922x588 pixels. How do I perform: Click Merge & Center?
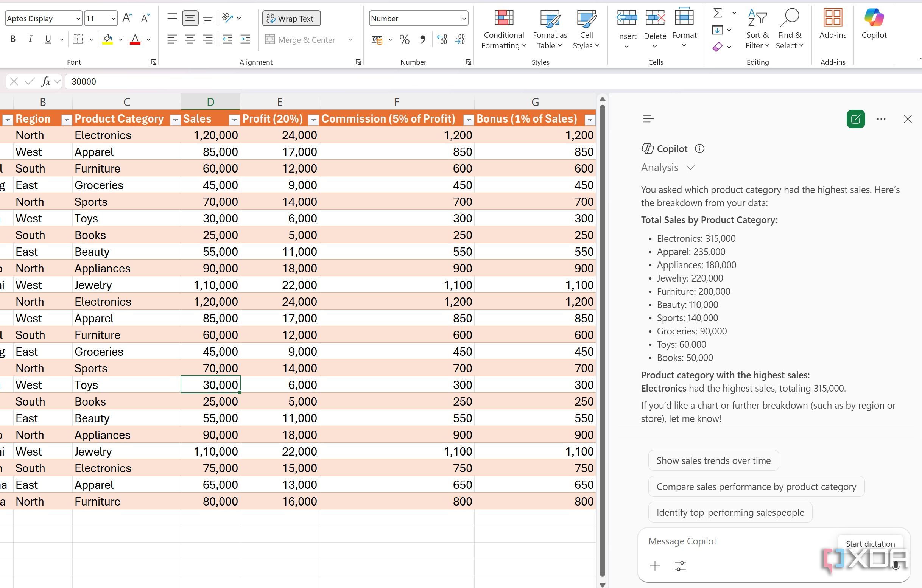tap(301, 40)
